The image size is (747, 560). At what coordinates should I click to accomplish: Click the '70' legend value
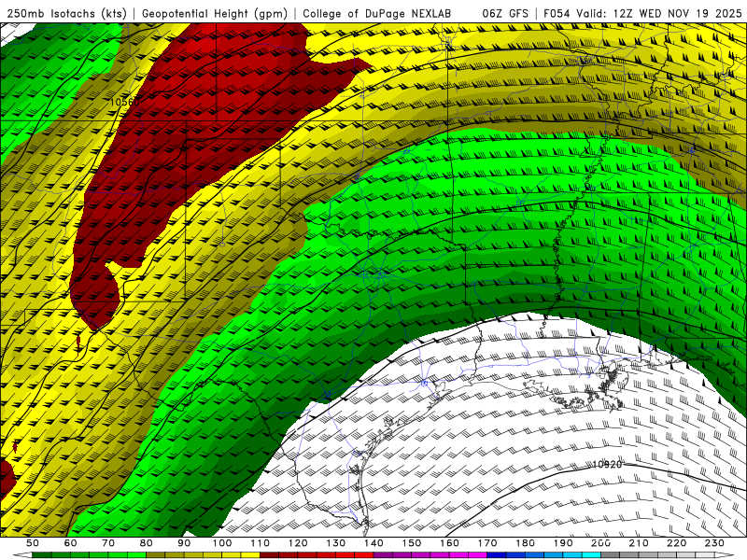[108, 543]
